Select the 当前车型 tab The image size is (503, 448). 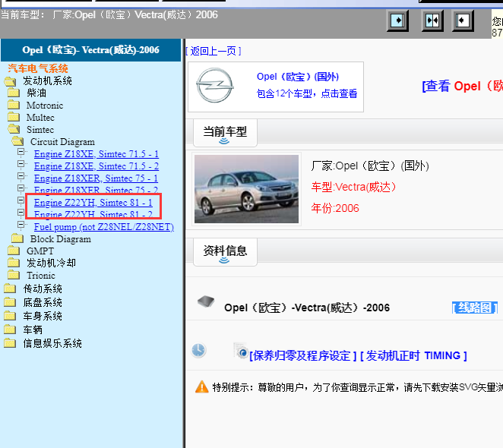(x=225, y=133)
